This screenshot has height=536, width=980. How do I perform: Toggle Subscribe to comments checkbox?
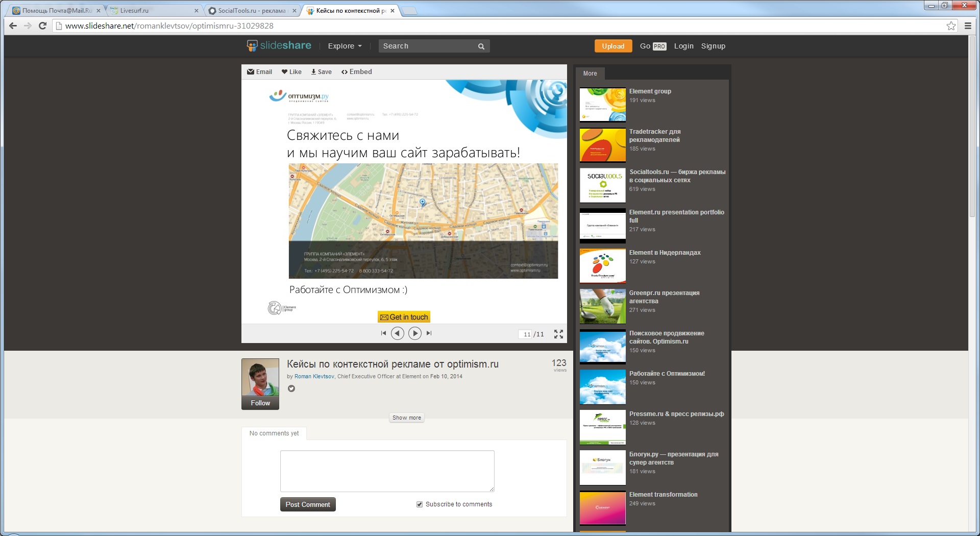420,504
